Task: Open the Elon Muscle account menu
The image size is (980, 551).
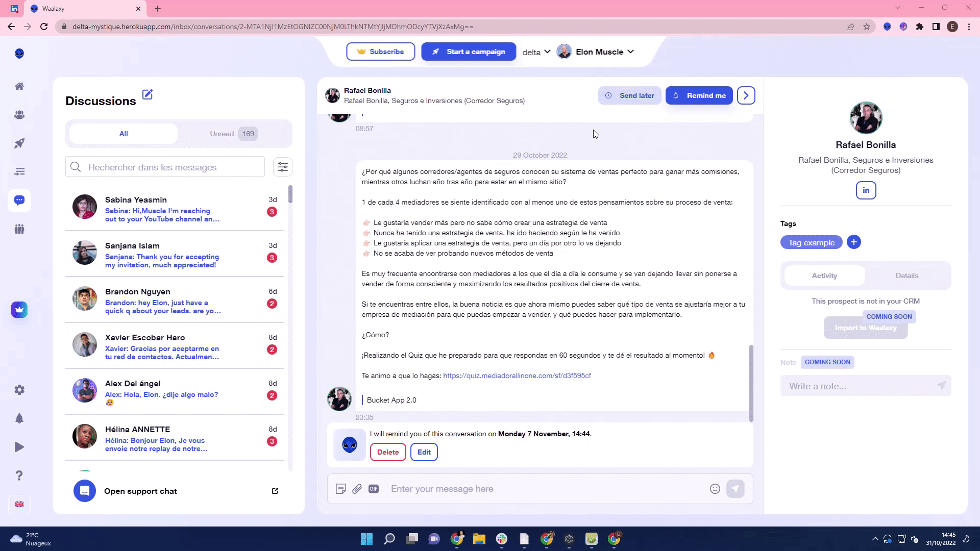Action: [x=595, y=52]
